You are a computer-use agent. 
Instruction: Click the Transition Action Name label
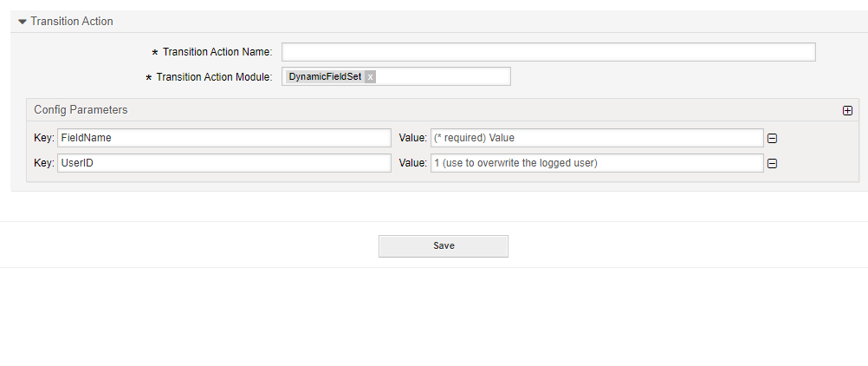[x=217, y=52]
